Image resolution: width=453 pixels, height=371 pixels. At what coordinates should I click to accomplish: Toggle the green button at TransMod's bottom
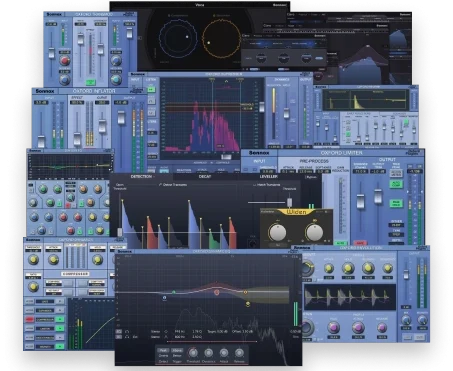90,82
